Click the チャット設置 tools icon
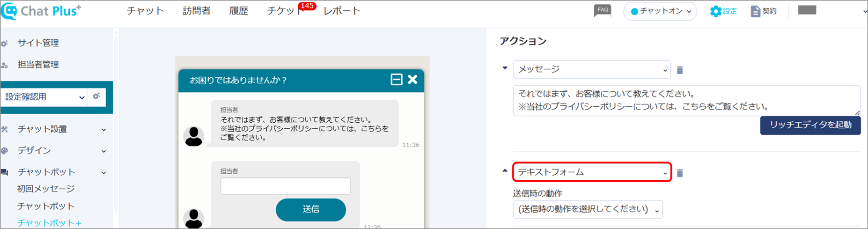The image size is (868, 229). click(5, 129)
